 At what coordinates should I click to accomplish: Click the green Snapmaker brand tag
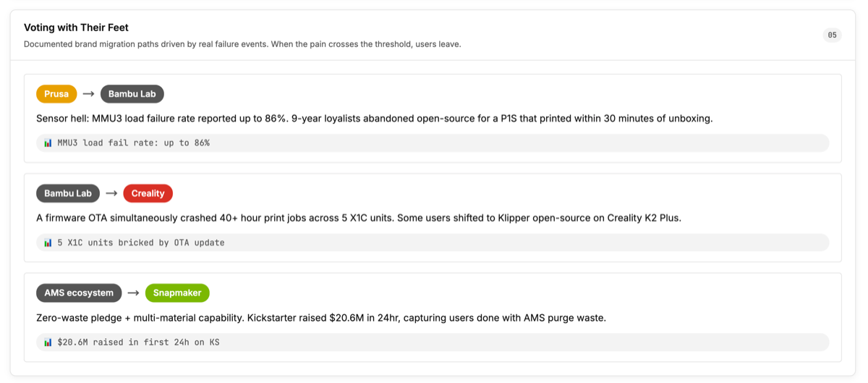[x=177, y=293]
